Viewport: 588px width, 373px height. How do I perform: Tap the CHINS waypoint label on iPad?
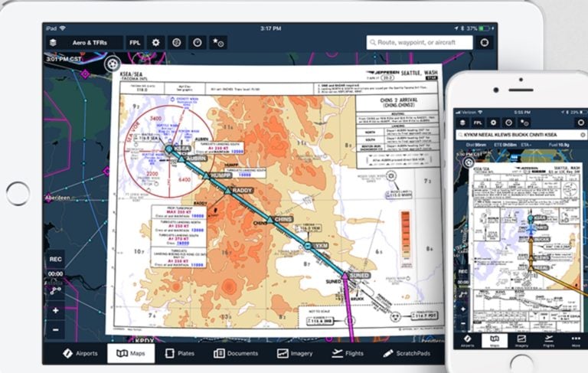[x=283, y=220]
